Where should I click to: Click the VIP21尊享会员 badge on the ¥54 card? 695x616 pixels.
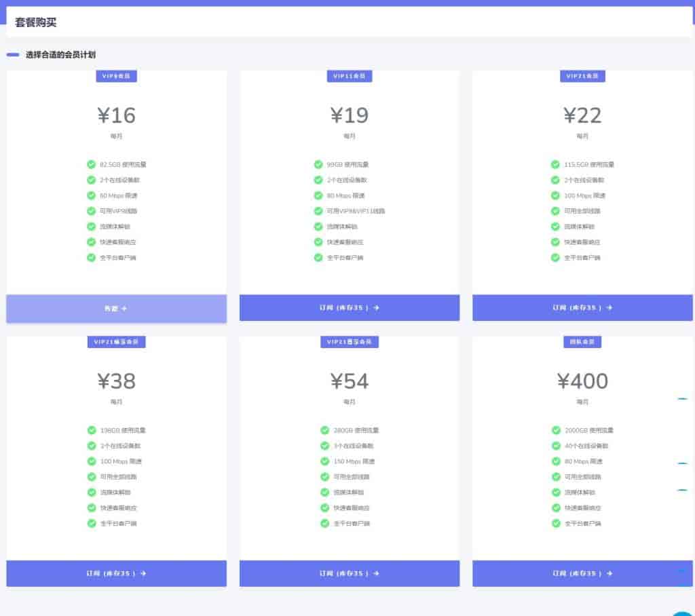point(349,342)
